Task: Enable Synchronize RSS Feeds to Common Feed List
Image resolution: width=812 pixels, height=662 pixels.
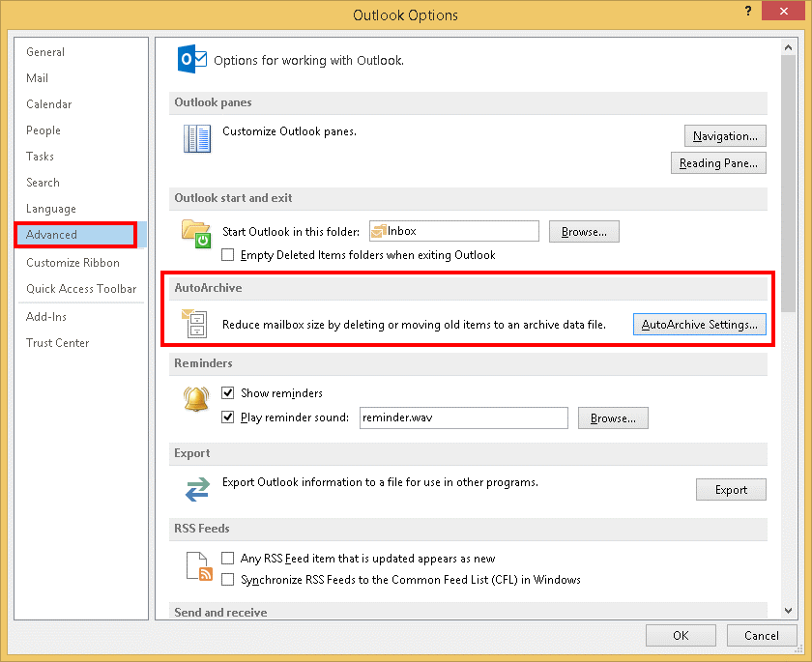Action: pyautogui.click(x=227, y=579)
